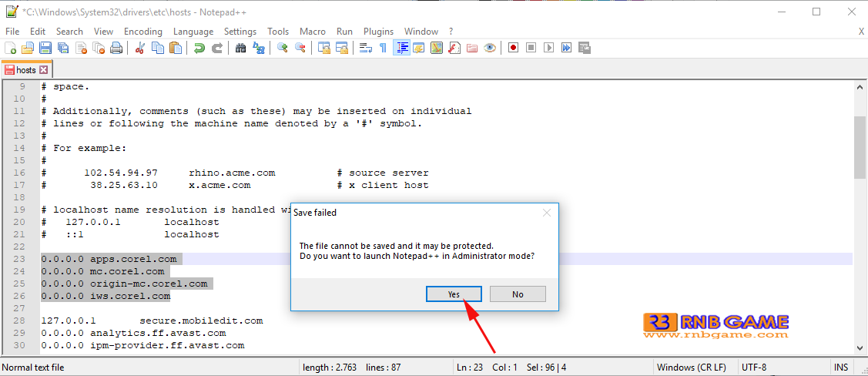
Task: Open the Language menu
Action: 193,32
